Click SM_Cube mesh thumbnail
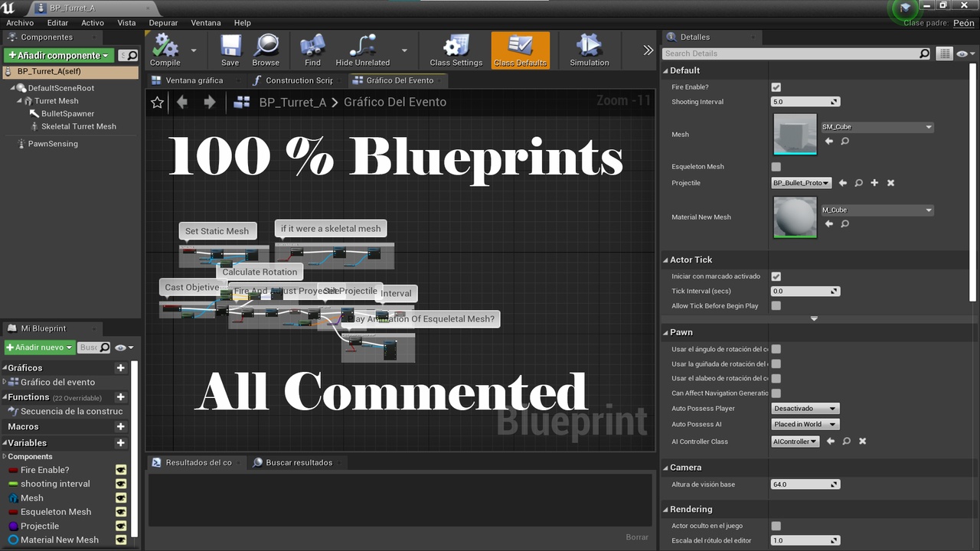Viewport: 980px width, 551px height. coord(795,134)
